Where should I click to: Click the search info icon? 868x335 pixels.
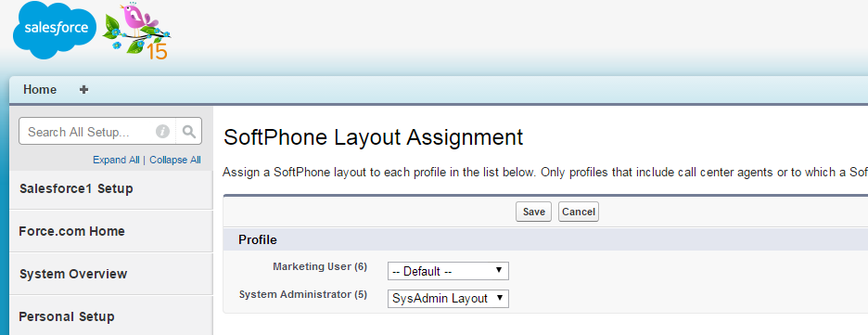(162, 132)
